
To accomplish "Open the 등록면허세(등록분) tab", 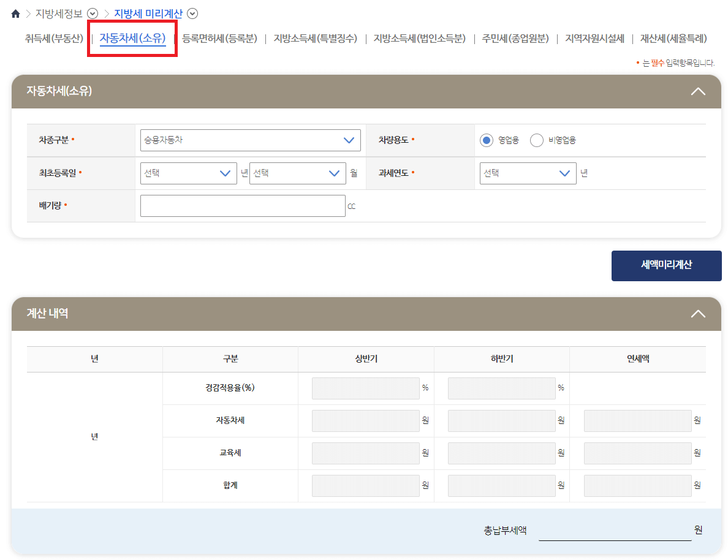I will [219, 39].
